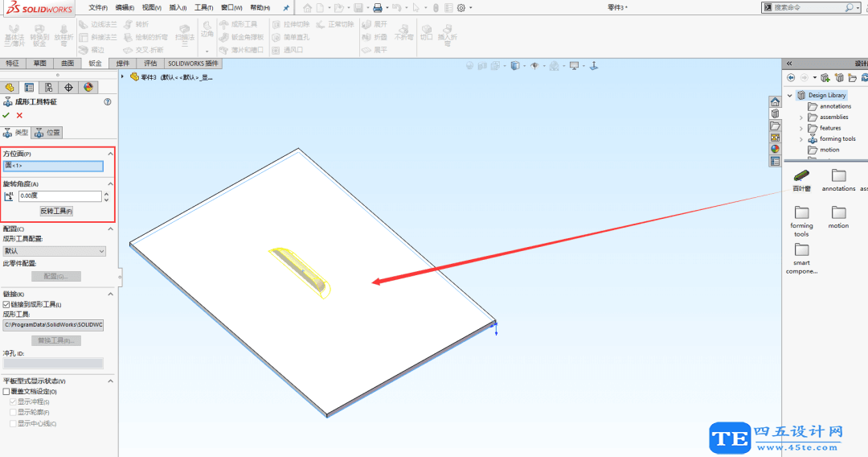
Task: Cancel feature with the red X
Action: coord(19,115)
